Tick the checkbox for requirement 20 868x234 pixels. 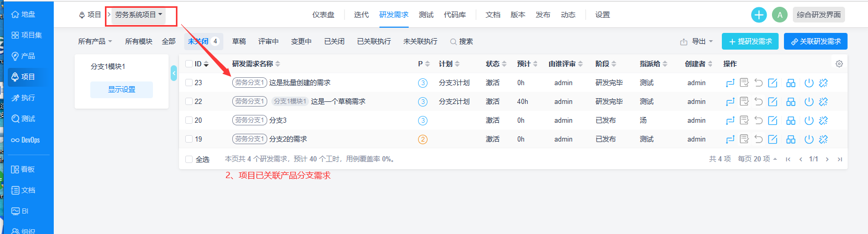point(189,120)
